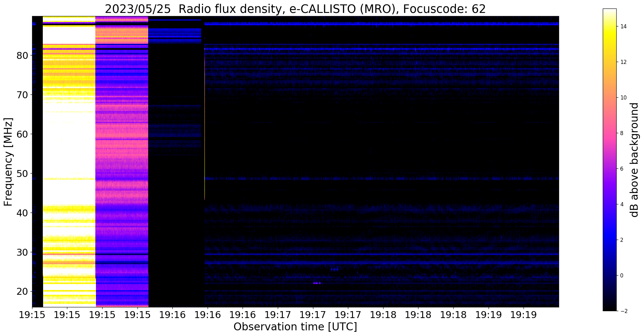Click the colorbar tick value 8
This screenshot has height=336, width=644.
621,133
